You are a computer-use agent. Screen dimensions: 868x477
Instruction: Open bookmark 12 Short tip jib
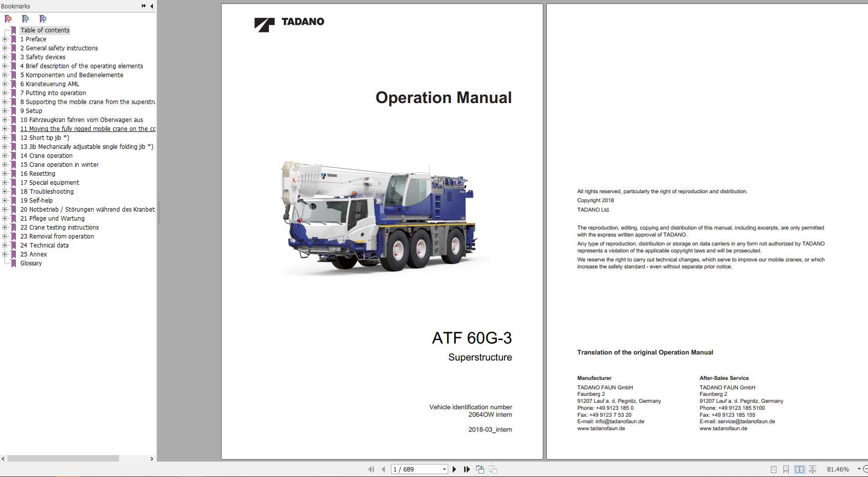coord(45,137)
